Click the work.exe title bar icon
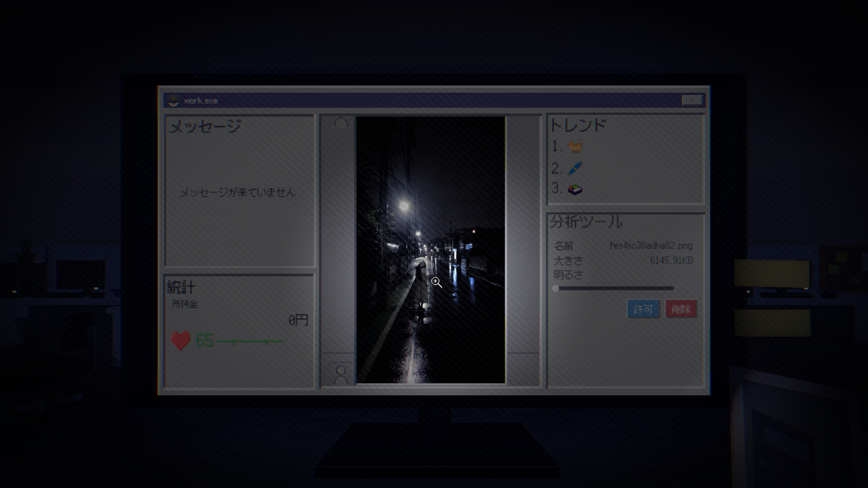 [173, 100]
